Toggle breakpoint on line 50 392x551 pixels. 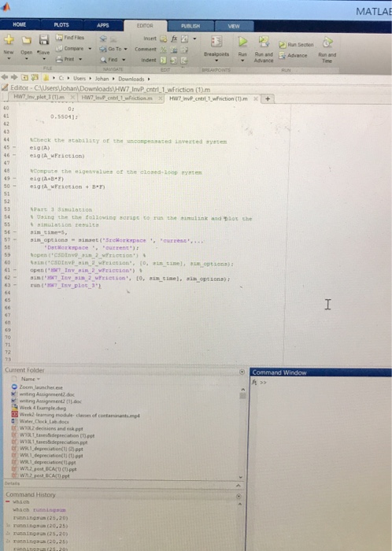click(x=15, y=186)
